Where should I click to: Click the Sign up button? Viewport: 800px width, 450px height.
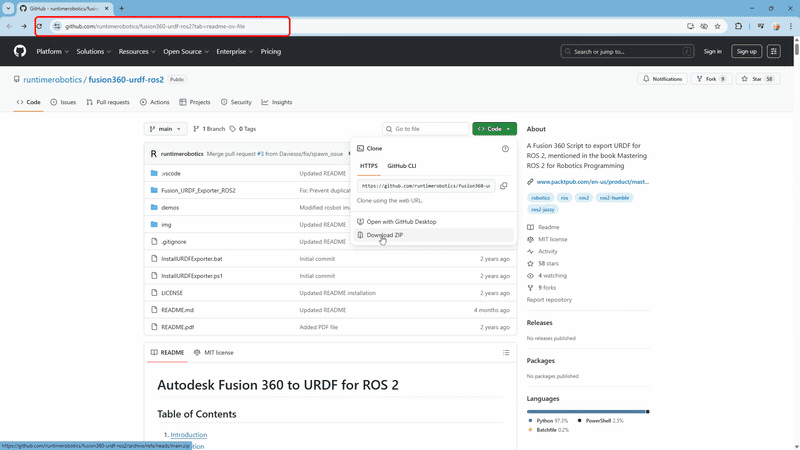pos(746,52)
